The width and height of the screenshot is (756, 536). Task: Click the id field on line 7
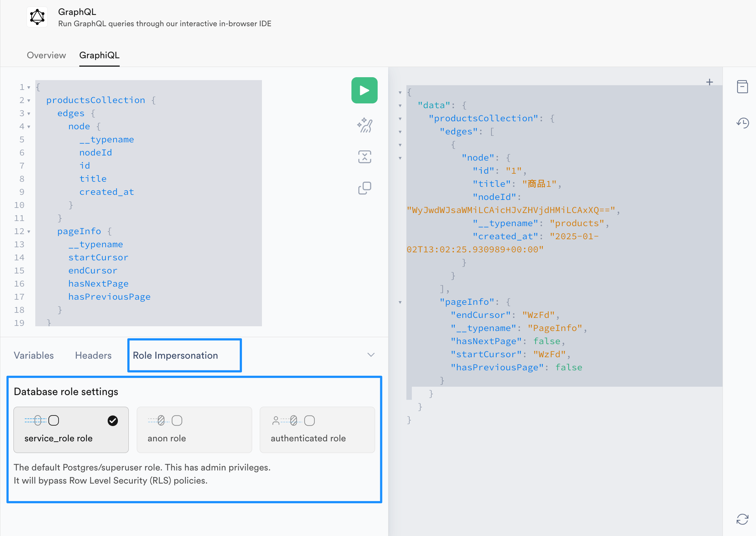point(85,166)
